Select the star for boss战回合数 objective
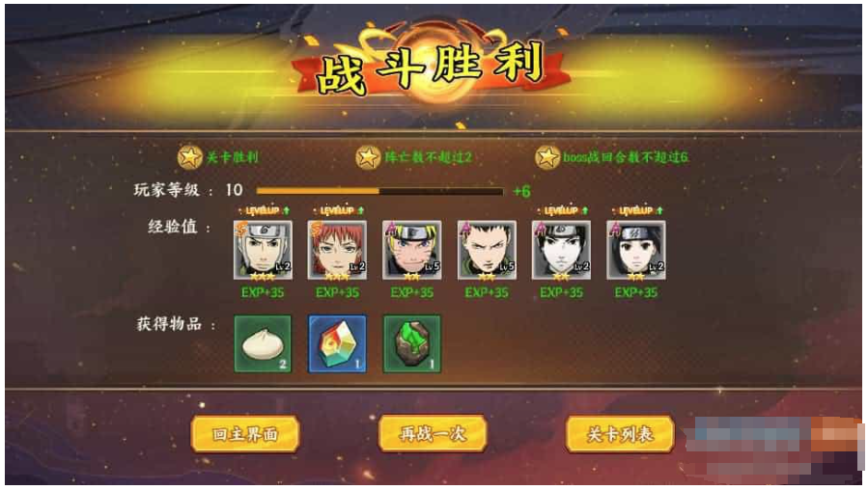Image resolution: width=868 pixels, height=490 pixels. coord(546,157)
